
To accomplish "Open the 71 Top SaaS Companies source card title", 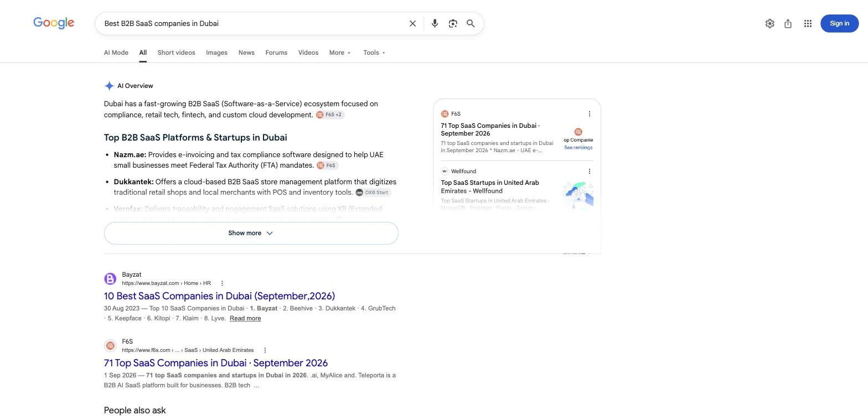I will point(490,129).
